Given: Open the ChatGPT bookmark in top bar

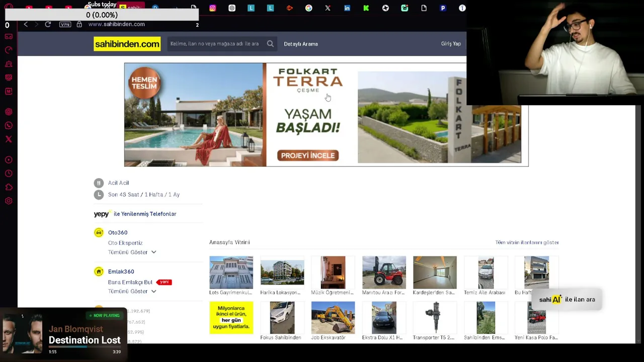Looking at the screenshot, I should tap(232, 8).
